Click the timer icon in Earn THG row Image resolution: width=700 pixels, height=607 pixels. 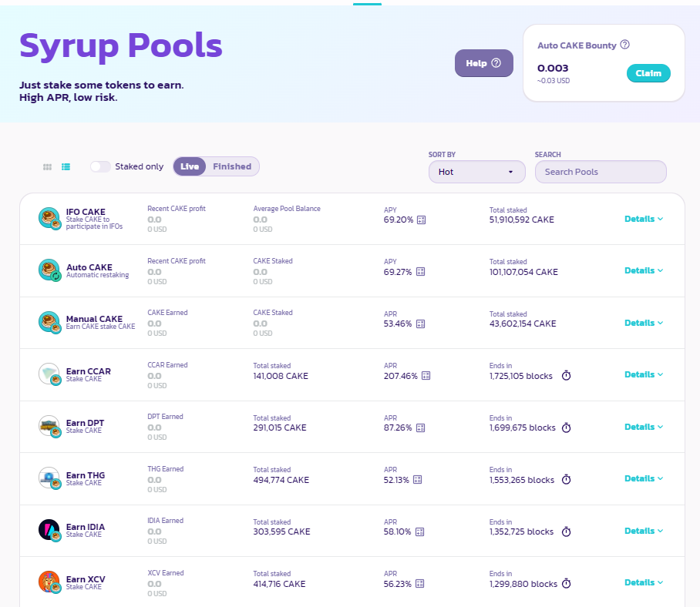click(566, 479)
